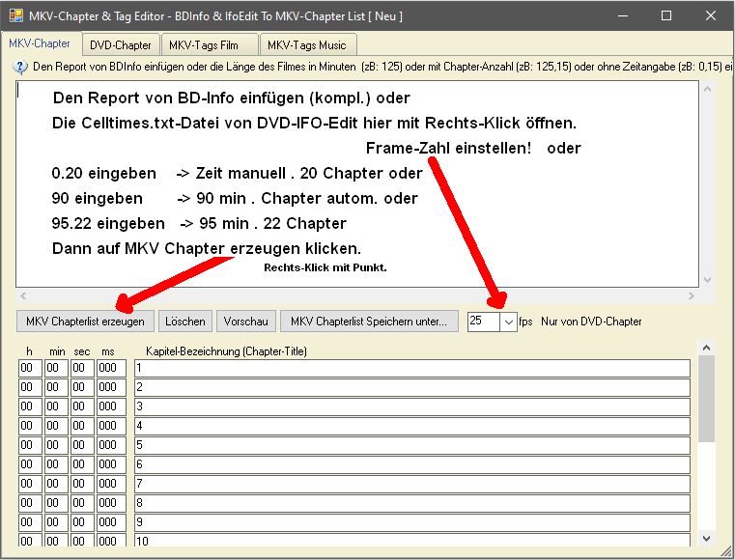735x560 pixels.
Task: Click inside the BDInfo report text area
Action: [x=357, y=183]
